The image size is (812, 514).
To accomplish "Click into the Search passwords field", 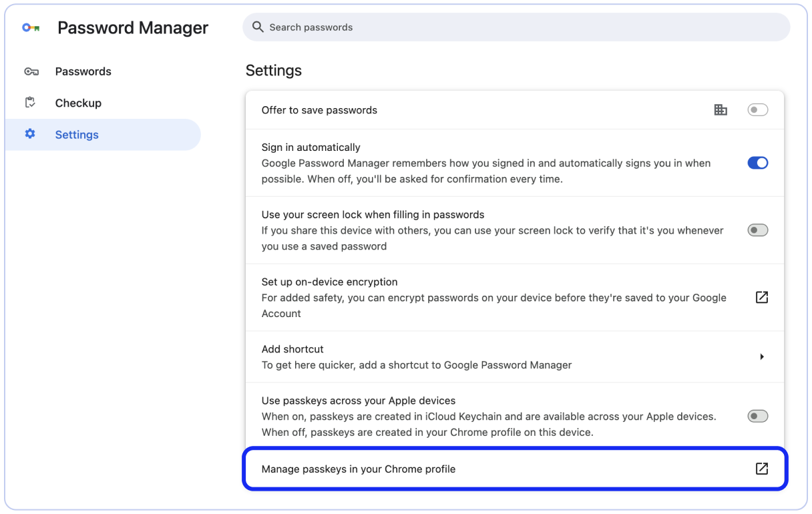I will pyautogui.click(x=516, y=27).
